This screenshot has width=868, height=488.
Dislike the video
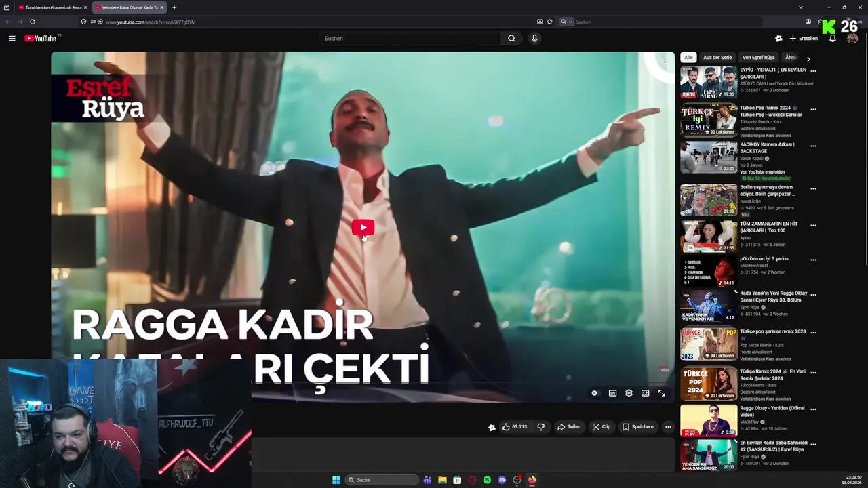tap(540, 427)
